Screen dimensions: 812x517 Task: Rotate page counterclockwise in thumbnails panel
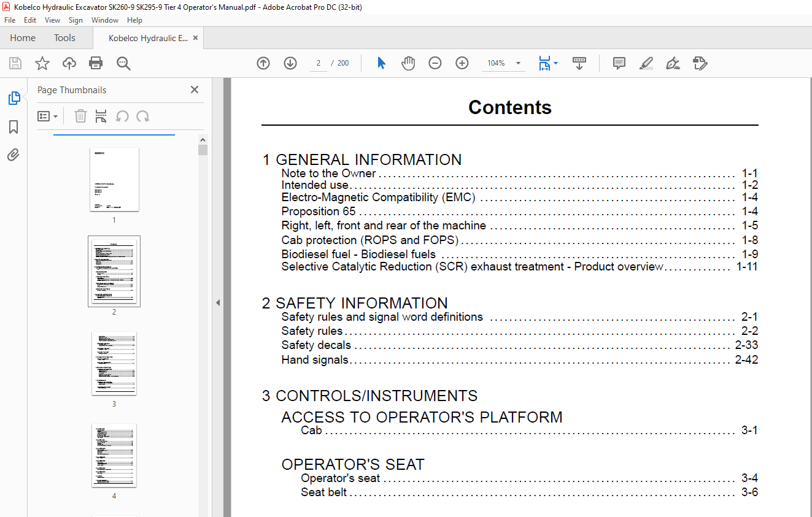(x=122, y=116)
